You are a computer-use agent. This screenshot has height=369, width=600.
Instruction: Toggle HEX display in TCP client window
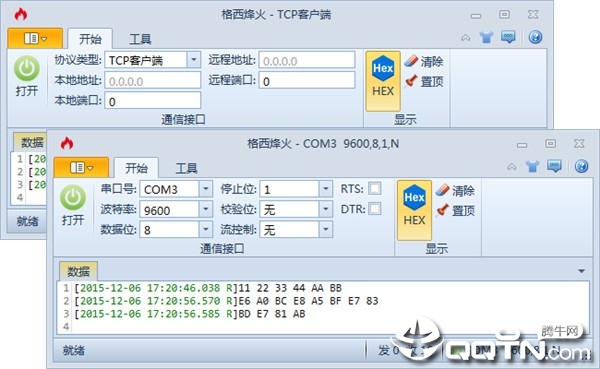(x=383, y=81)
